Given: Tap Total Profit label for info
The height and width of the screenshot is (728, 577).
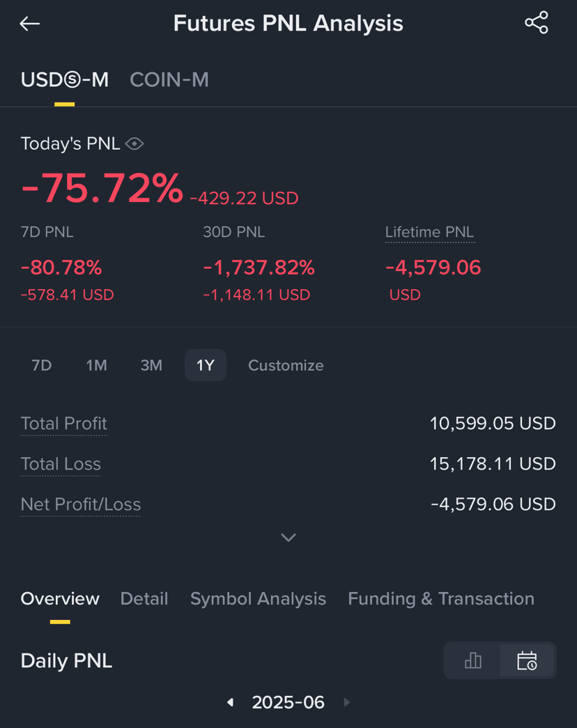Looking at the screenshot, I should (64, 424).
